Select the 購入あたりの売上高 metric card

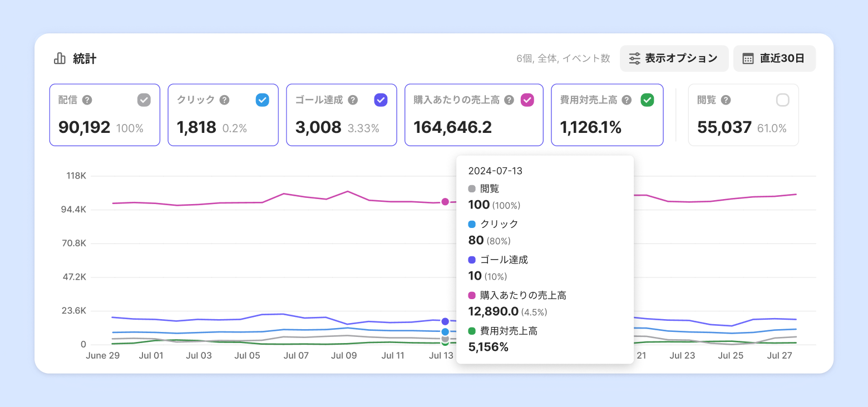point(474,115)
